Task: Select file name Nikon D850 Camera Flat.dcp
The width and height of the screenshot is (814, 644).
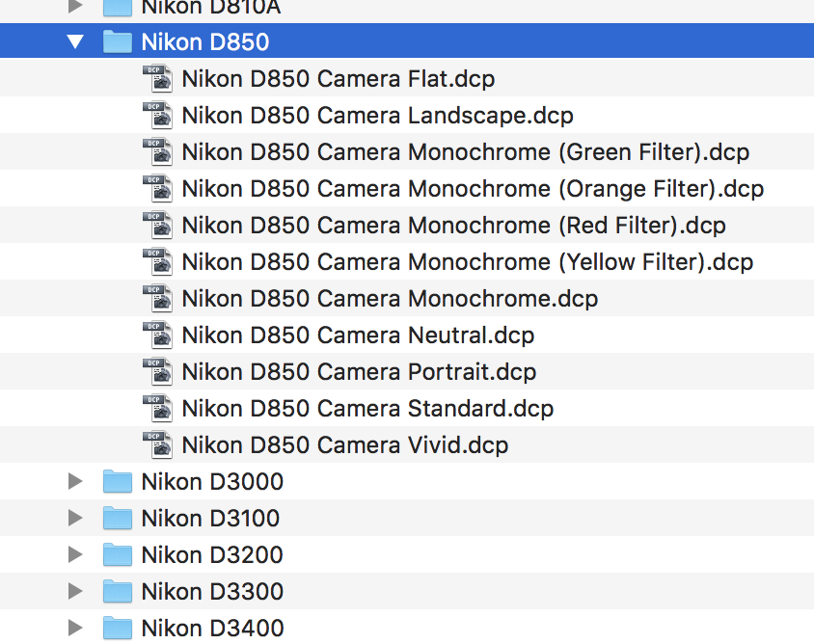Action: coord(339,79)
